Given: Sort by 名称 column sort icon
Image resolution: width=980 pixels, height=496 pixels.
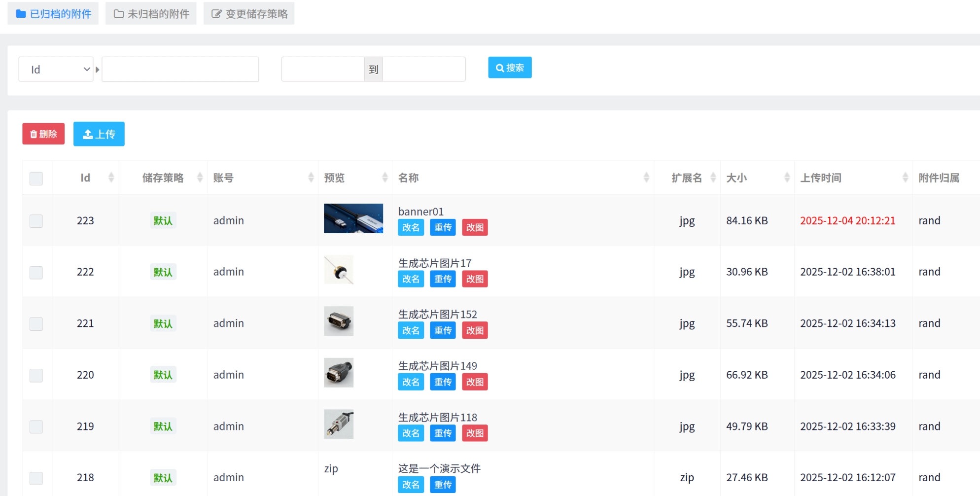Looking at the screenshot, I should click(x=646, y=177).
